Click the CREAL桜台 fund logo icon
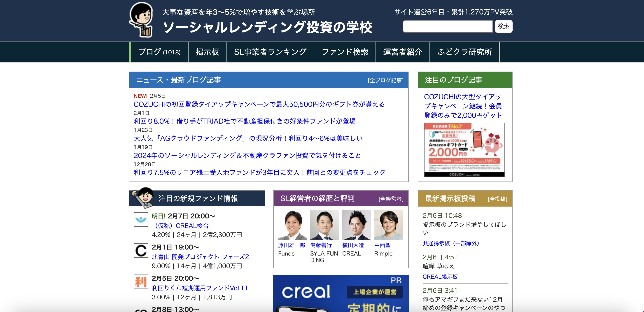 (x=141, y=219)
